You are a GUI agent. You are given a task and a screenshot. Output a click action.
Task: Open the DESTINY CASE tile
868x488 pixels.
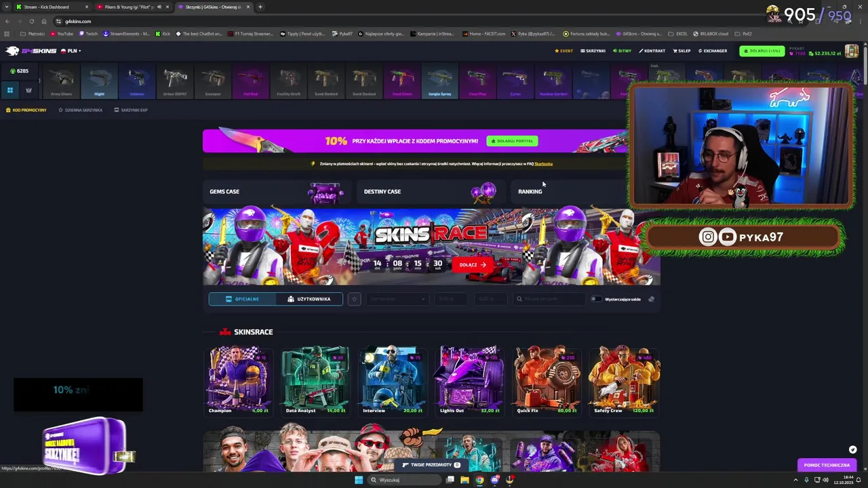tap(431, 192)
